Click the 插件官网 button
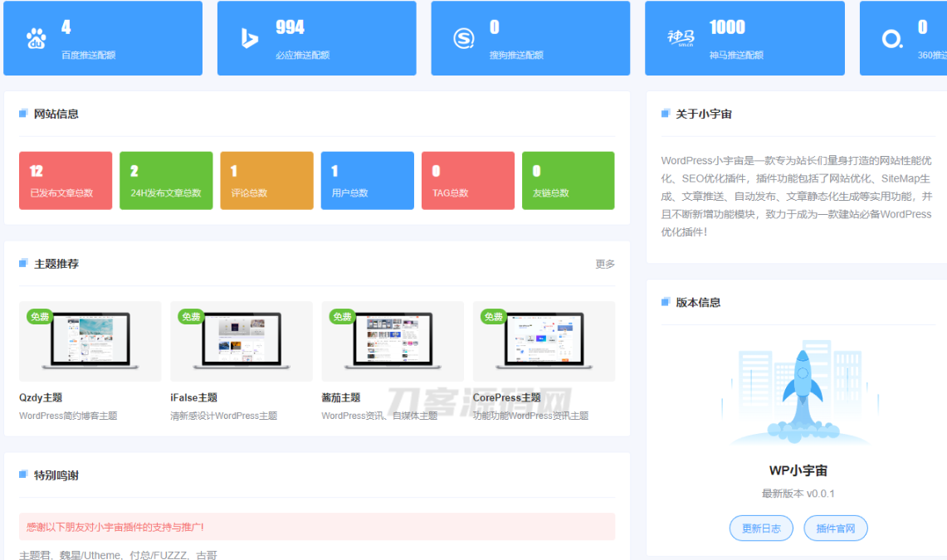 click(835, 528)
